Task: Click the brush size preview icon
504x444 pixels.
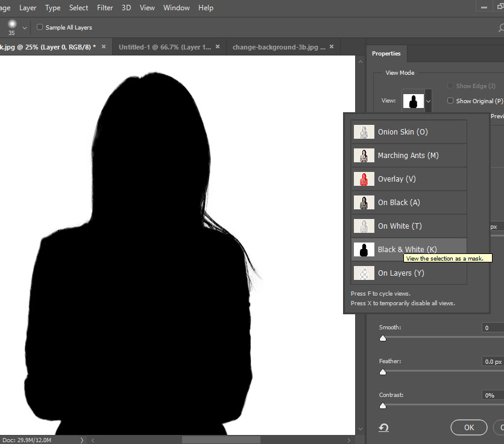Action: [11, 25]
